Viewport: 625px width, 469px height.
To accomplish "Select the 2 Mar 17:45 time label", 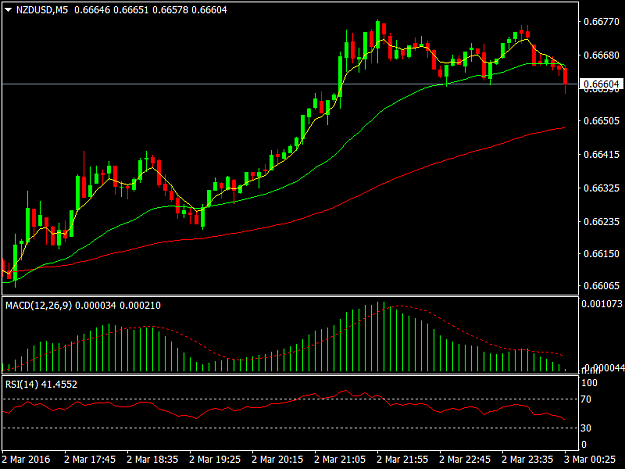I will tap(90, 459).
